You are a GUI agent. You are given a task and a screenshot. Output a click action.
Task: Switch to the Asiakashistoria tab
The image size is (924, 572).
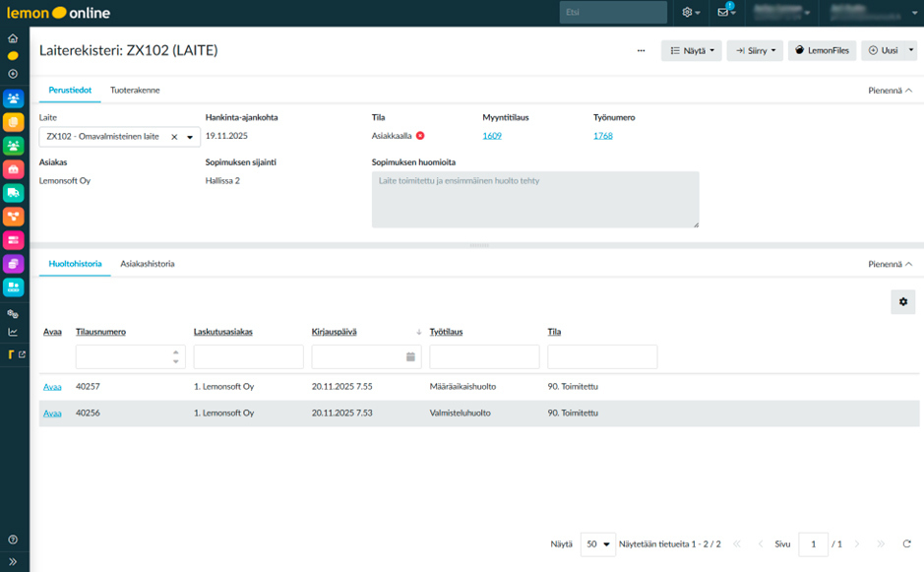pos(148,264)
